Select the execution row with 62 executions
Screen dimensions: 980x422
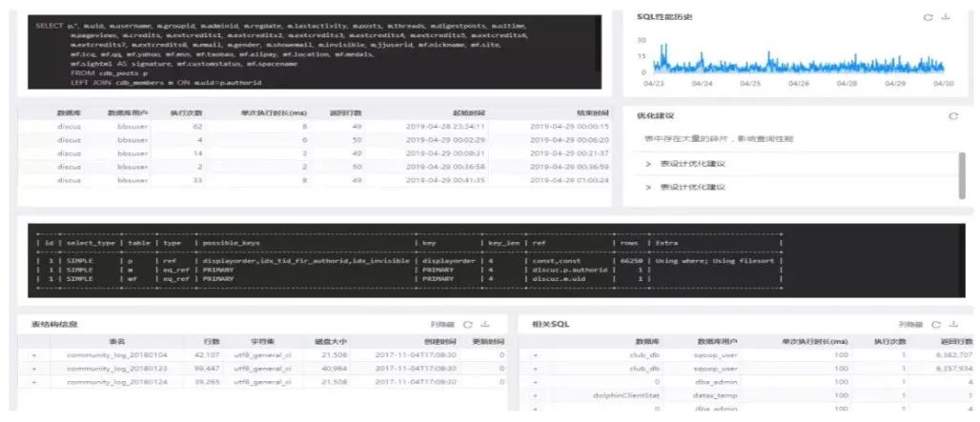pyautogui.click(x=314, y=127)
